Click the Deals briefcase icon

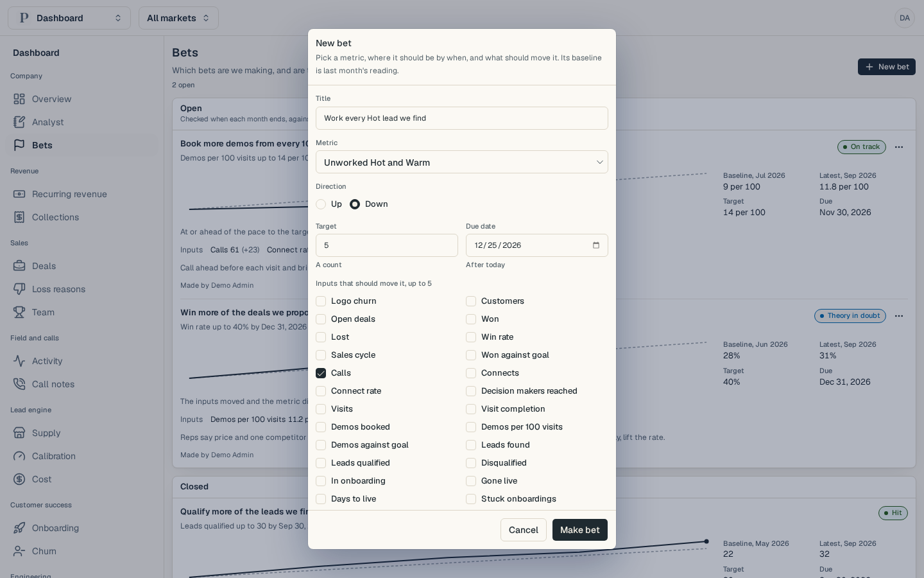tap(19, 266)
